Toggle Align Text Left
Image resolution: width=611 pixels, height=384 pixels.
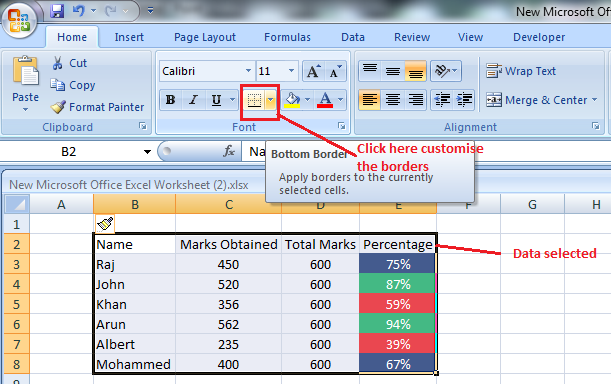369,100
